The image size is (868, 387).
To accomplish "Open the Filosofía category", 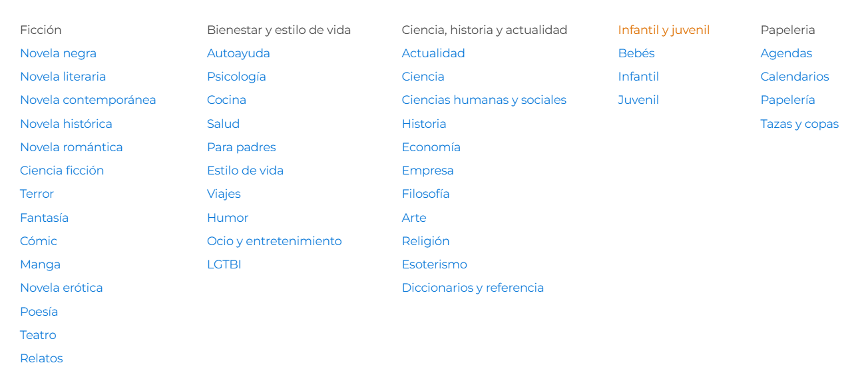I will (425, 194).
